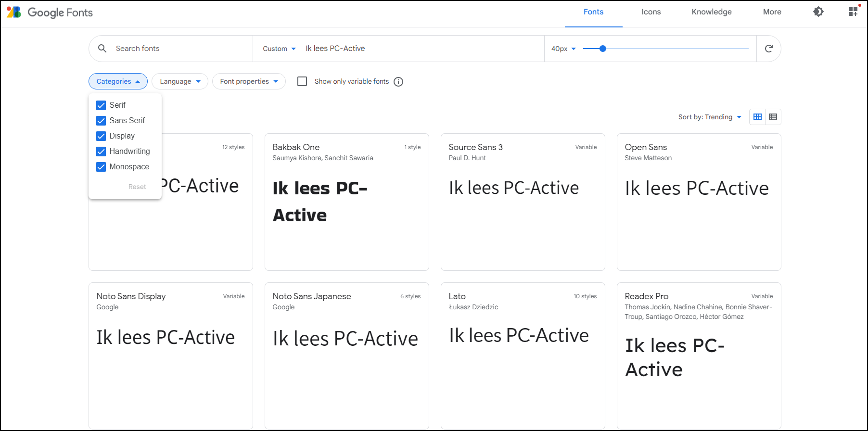Open the More menu

pos(772,12)
